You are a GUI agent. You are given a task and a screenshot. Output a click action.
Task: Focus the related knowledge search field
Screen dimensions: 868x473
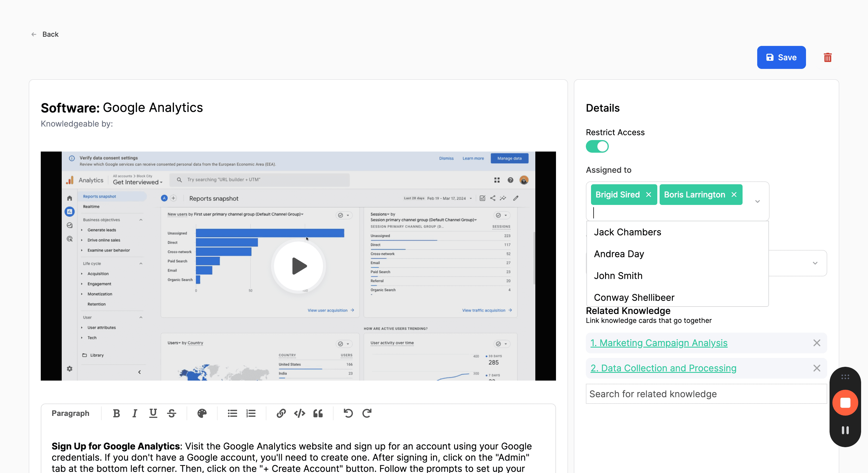(706, 394)
